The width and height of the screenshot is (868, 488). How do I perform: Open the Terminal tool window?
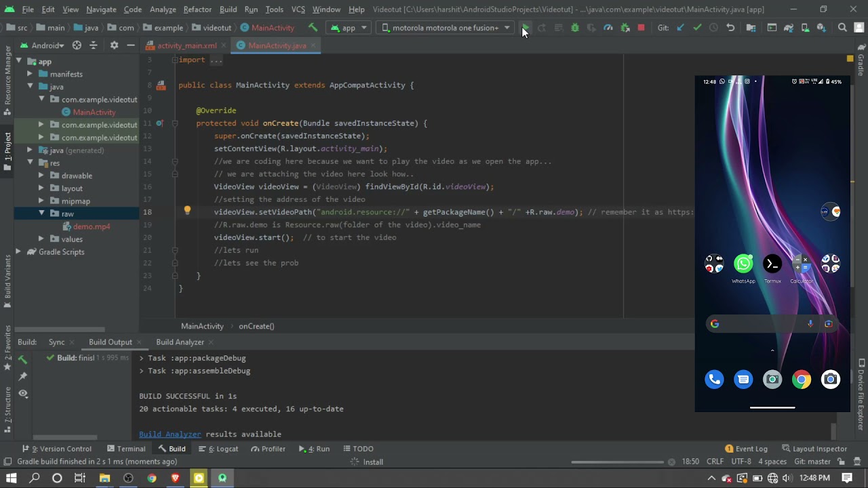coord(126,449)
